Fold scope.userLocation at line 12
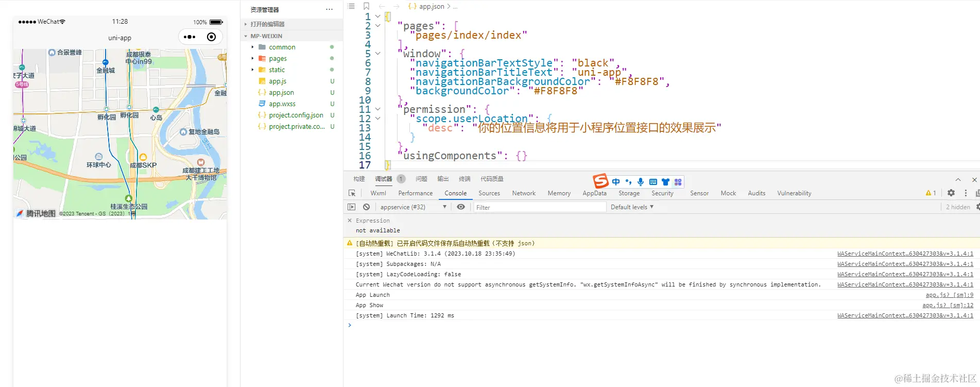980x387 pixels. [x=377, y=119]
